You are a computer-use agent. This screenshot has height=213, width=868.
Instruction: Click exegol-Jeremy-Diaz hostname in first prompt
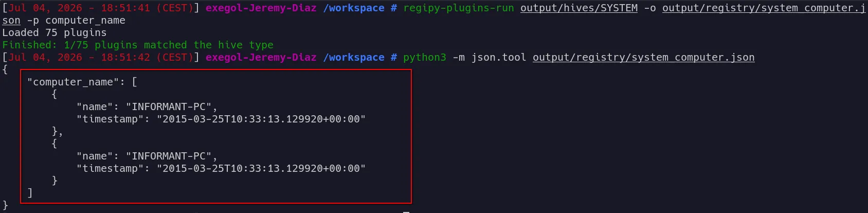[x=261, y=8]
